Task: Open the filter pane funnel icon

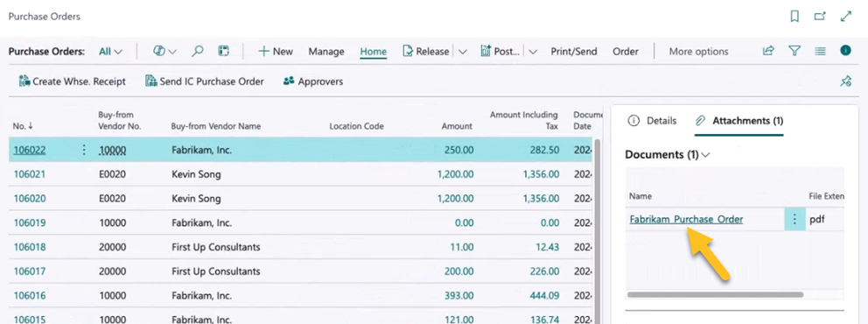Action: pos(794,51)
